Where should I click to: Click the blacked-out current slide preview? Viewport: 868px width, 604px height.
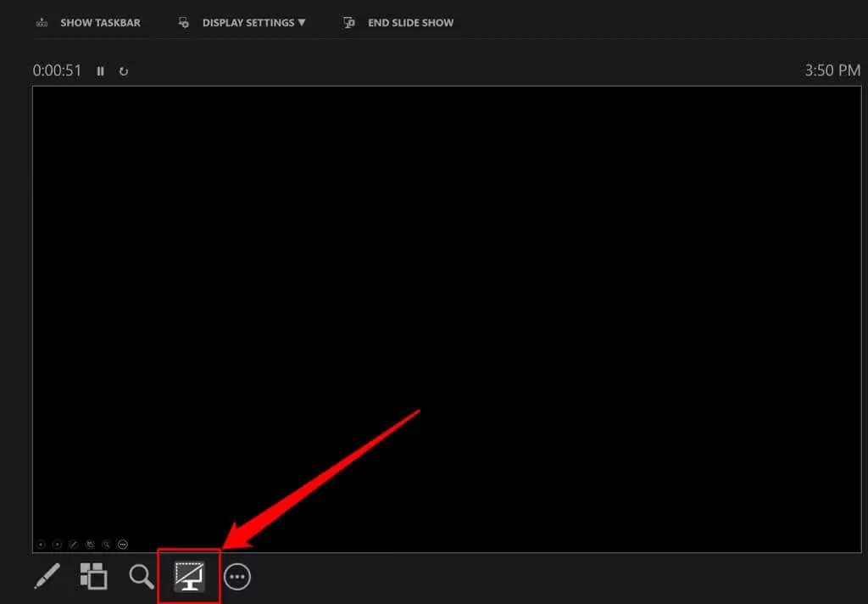(x=447, y=319)
